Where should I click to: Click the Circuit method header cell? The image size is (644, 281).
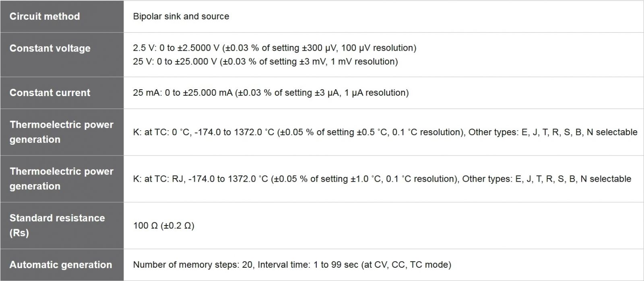(45, 16)
